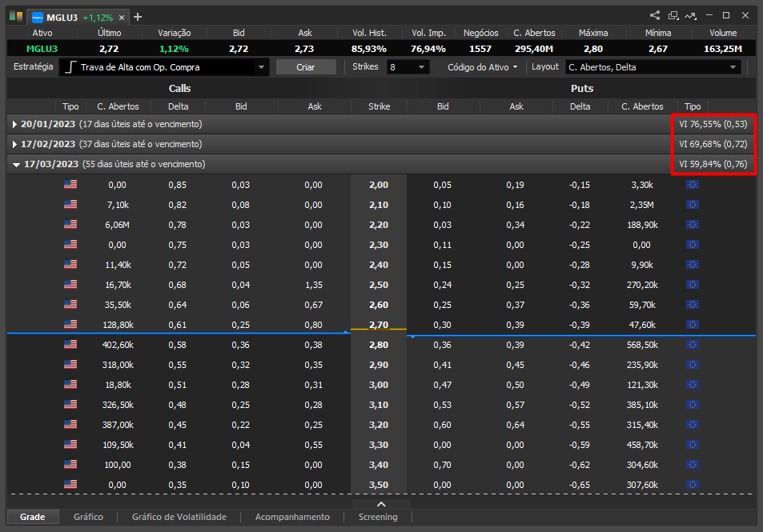Click the Volume value 163,25M

723,49
